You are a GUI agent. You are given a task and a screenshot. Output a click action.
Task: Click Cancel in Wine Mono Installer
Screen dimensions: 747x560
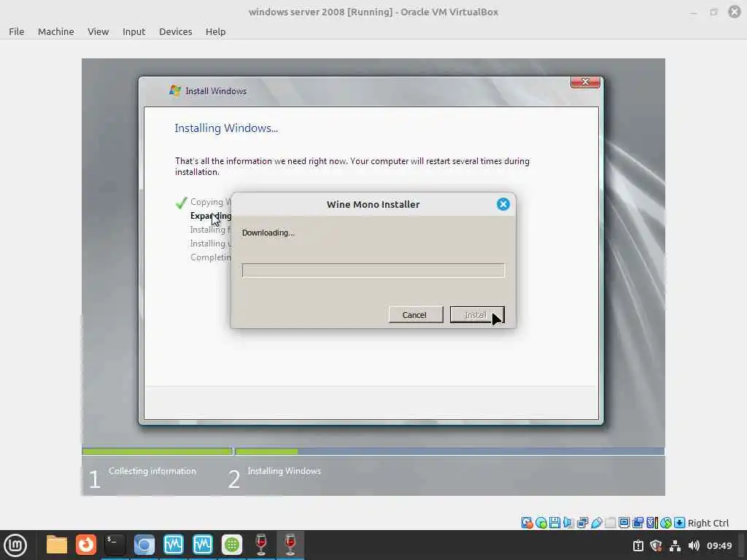[415, 315]
